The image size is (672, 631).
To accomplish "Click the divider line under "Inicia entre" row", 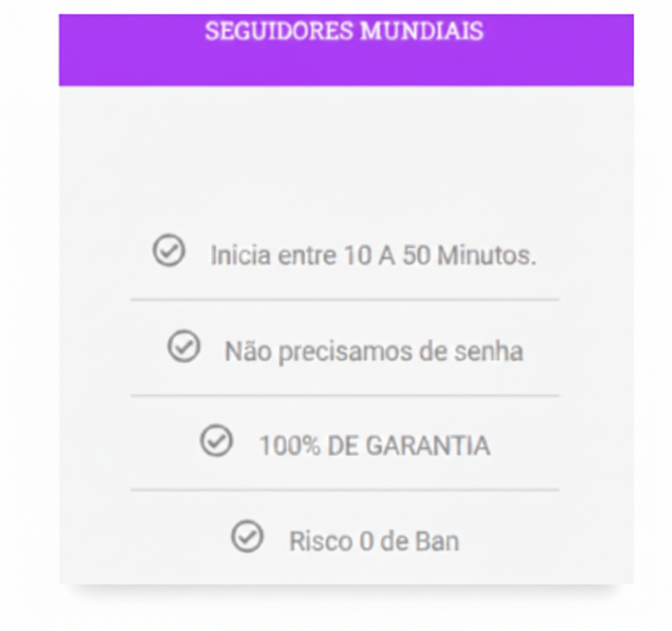I will pos(344,300).
